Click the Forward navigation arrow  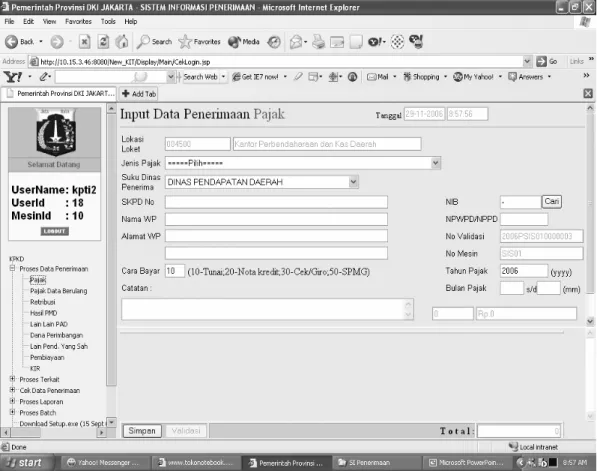57,42
